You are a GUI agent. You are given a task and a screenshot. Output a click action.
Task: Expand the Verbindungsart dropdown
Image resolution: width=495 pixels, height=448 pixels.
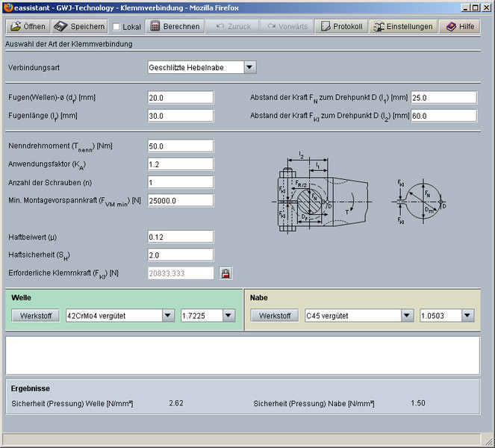pos(250,68)
